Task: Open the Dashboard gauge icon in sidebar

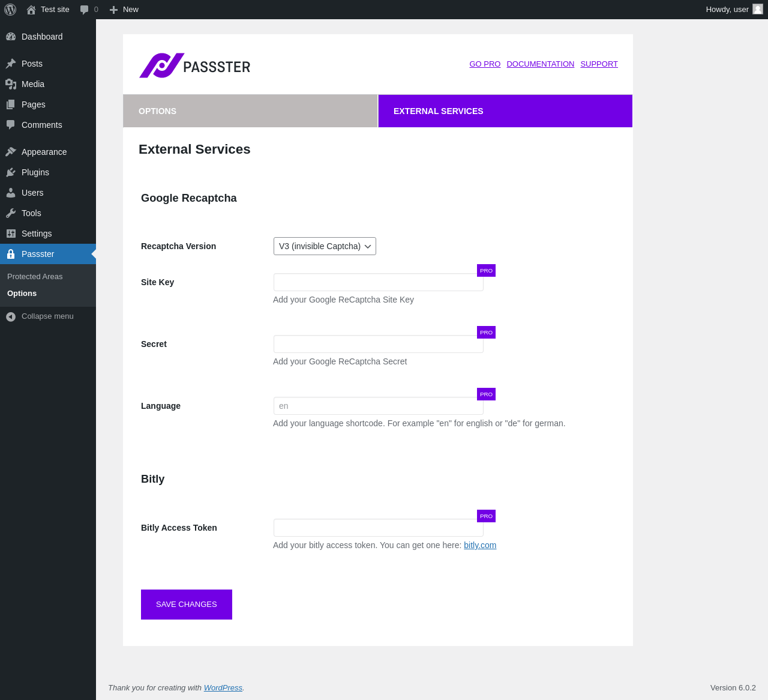Action: pos(11,37)
